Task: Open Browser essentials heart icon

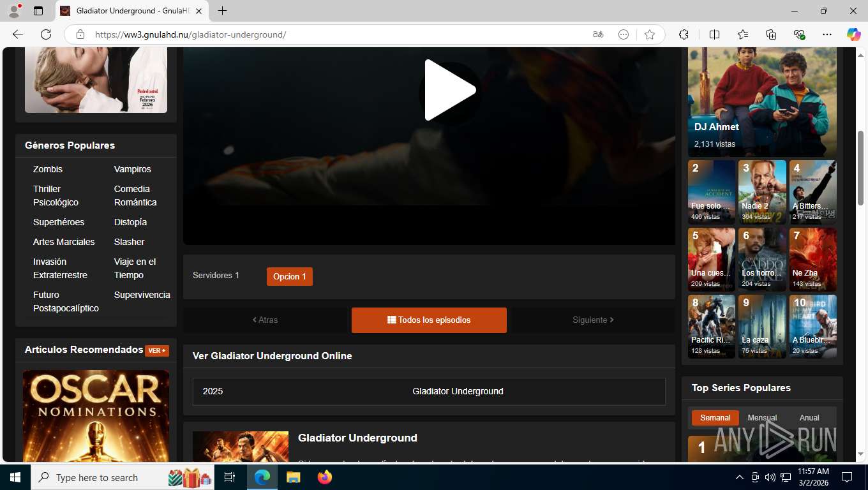Action: (799, 34)
